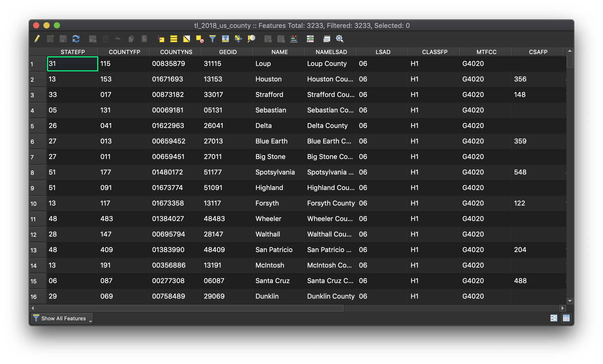Click the vertical scrollbar handle

[570, 62]
